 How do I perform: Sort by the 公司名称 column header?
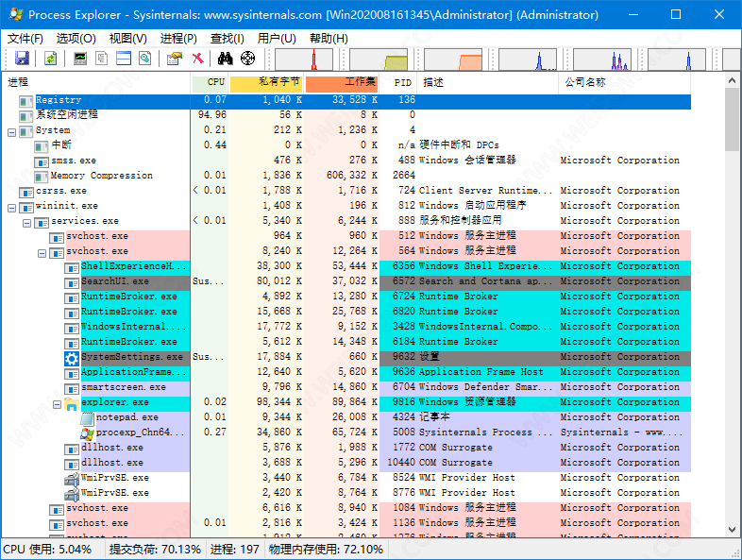pos(625,82)
